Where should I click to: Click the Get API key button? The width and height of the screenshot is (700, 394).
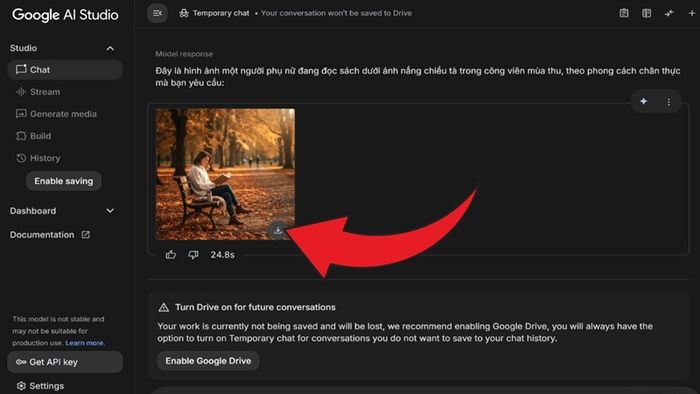pyautogui.click(x=65, y=362)
